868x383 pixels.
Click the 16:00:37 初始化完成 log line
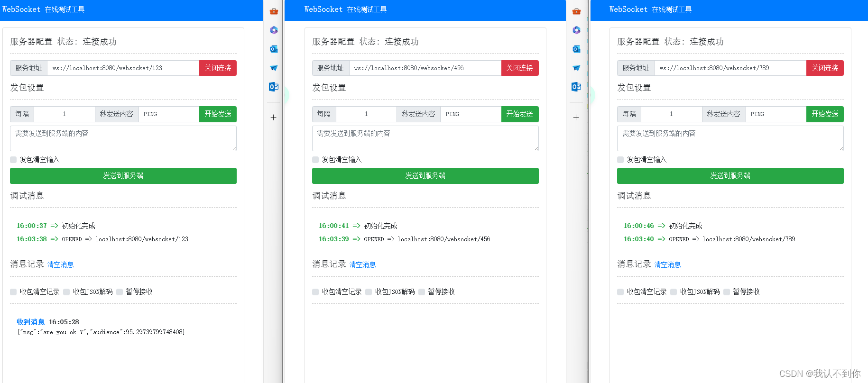pyautogui.click(x=56, y=226)
